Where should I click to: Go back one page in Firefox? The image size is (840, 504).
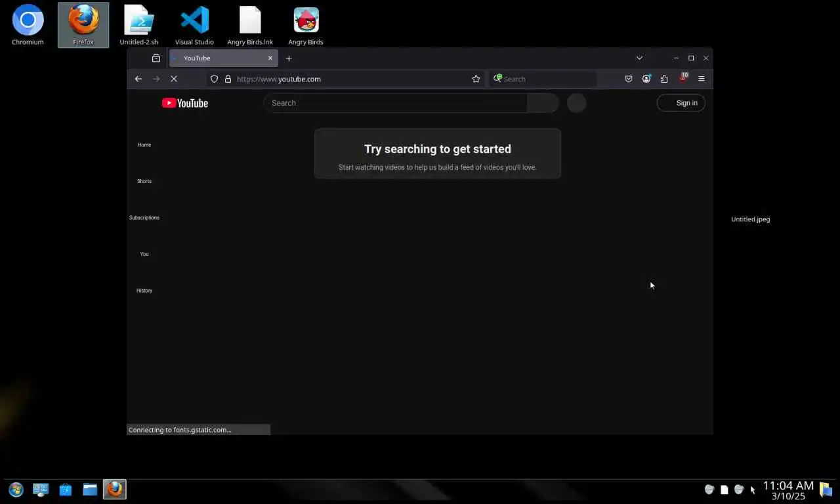[138, 79]
